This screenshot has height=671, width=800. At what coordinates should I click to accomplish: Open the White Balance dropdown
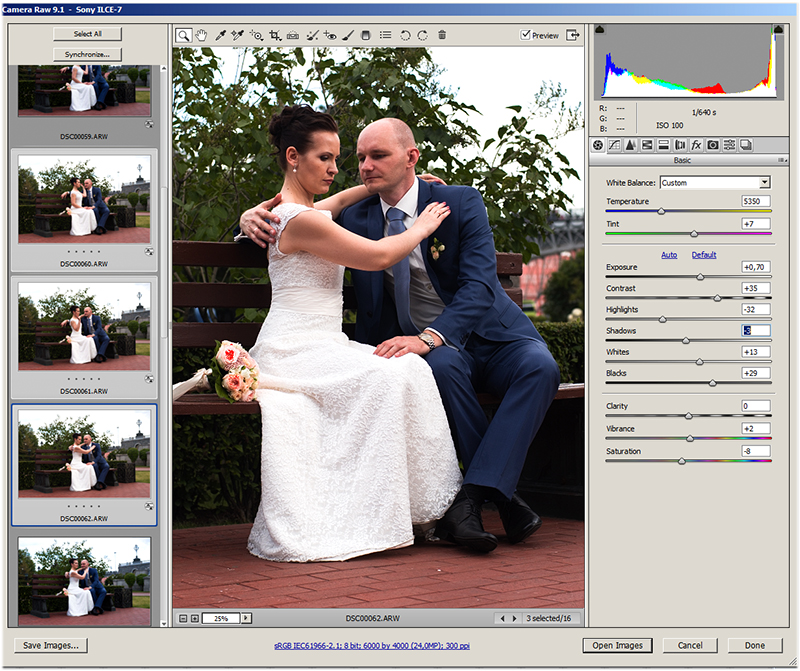click(765, 183)
